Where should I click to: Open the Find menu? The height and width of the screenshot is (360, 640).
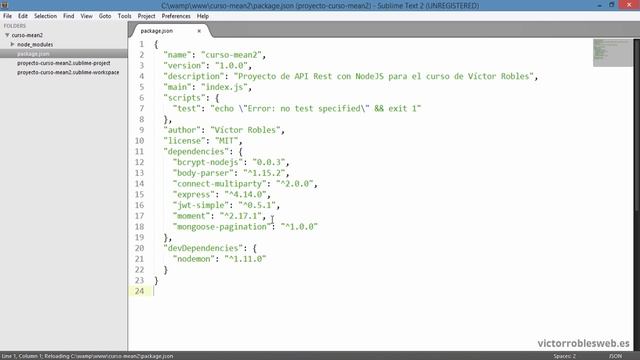[x=69, y=16]
